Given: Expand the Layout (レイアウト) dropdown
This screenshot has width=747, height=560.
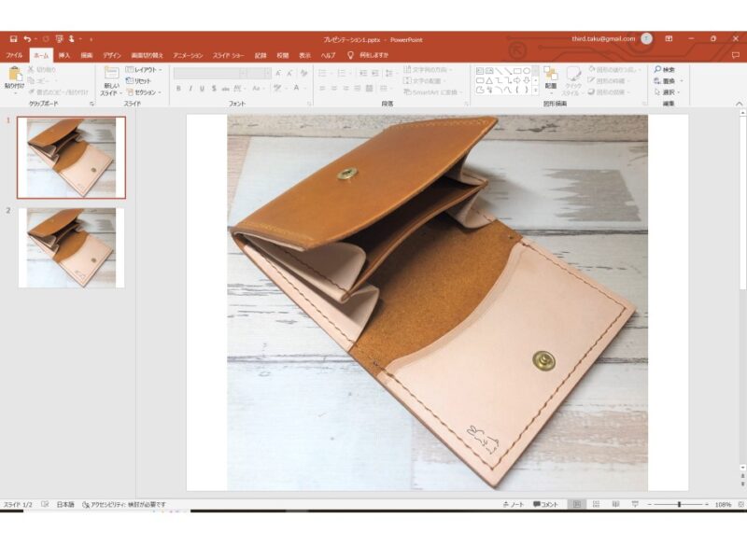Looking at the screenshot, I should (144, 69).
